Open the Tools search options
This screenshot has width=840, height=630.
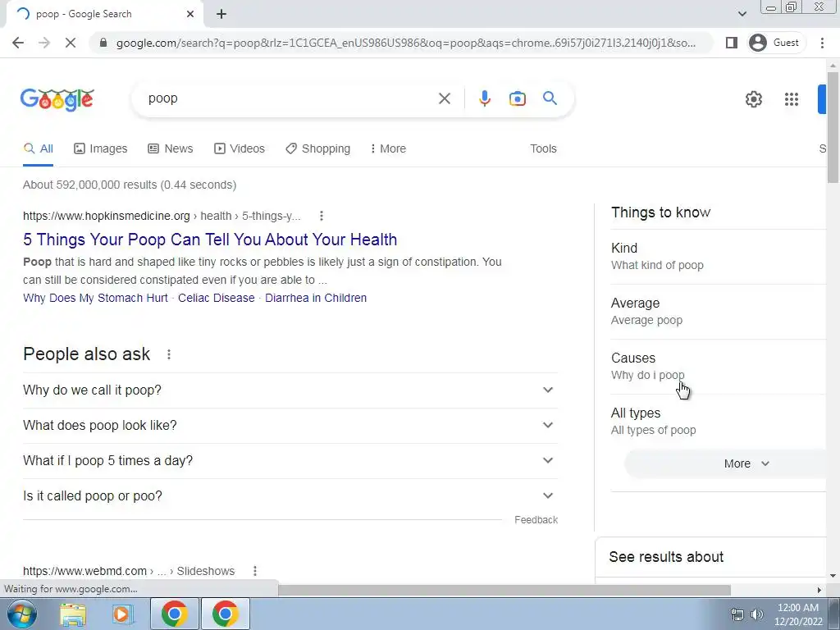click(x=543, y=149)
